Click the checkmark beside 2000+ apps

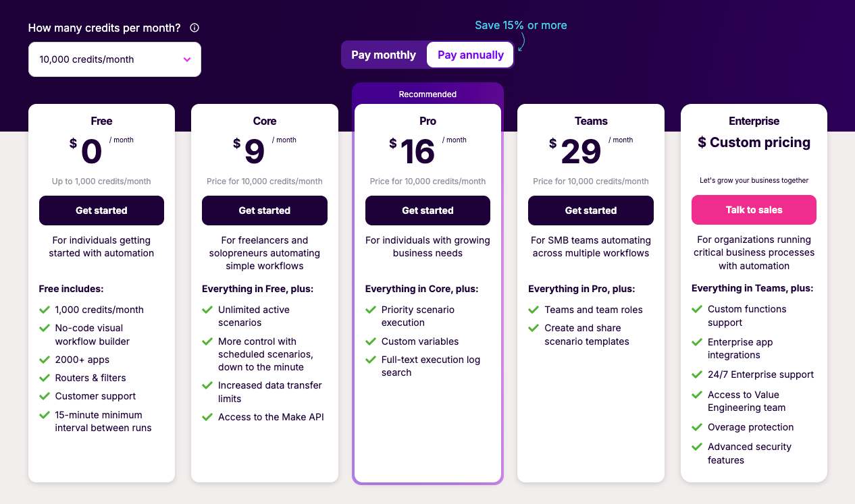coord(45,360)
